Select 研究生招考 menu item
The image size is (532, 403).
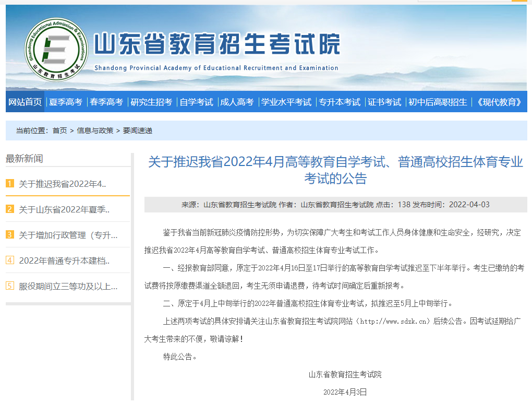[151, 102]
